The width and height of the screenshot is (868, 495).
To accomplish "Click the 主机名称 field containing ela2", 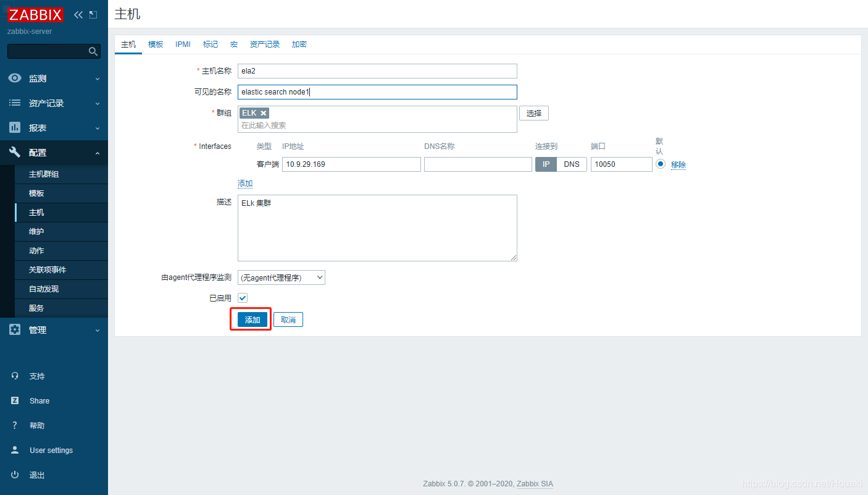I will [x=377, y=71].
